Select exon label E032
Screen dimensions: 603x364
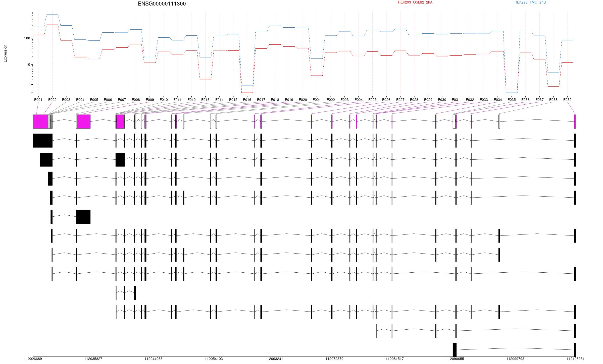tap(470, 100)
